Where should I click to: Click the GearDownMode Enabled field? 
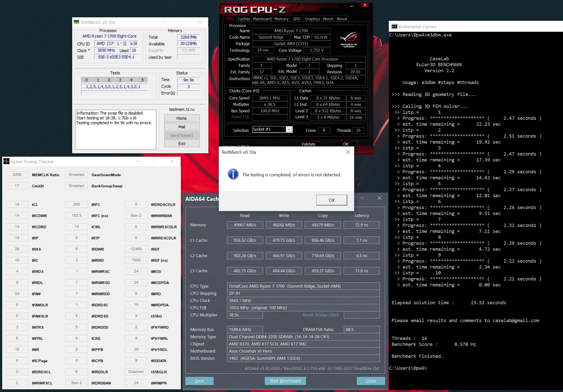tap(76, 175)
